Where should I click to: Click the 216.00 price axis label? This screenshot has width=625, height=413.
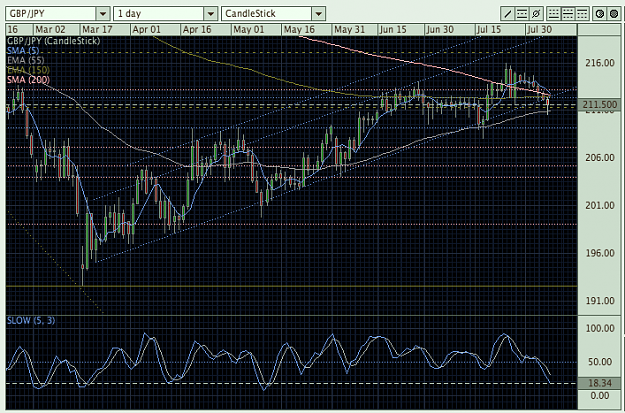(x=600, y=63)
